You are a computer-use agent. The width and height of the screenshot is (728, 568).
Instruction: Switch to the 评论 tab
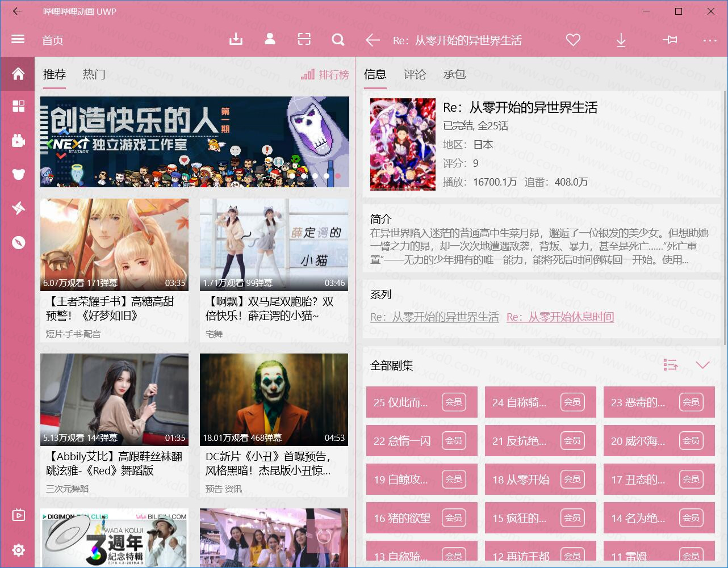pos(415,74)
